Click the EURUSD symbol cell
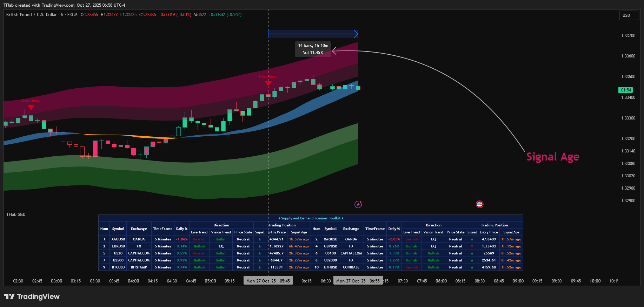Screen dimensions: 644x307 point(118,246)
